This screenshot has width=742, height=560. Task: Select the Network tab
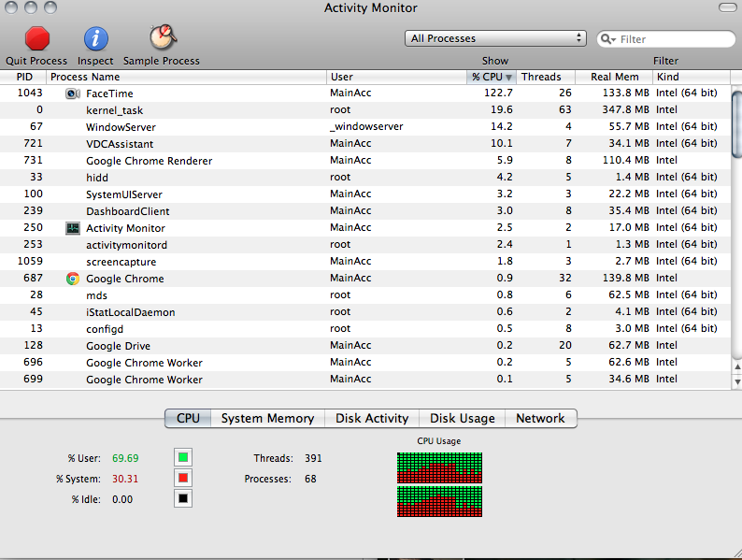(x=540, y=419)
